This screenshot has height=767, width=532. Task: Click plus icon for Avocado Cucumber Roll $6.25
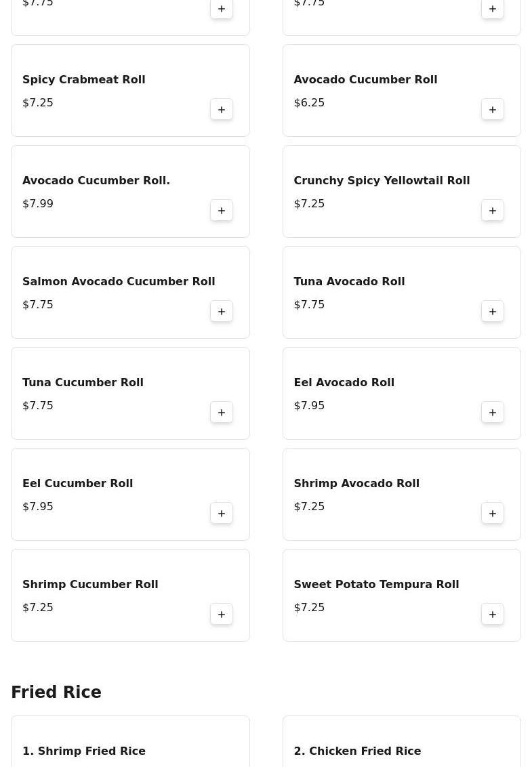pos(493,110)
